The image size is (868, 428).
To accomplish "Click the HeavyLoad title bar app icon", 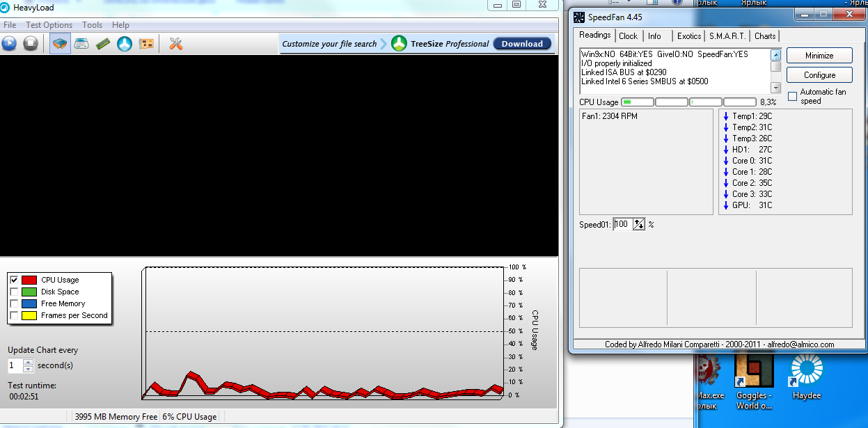I will click(x=6, y=8).
